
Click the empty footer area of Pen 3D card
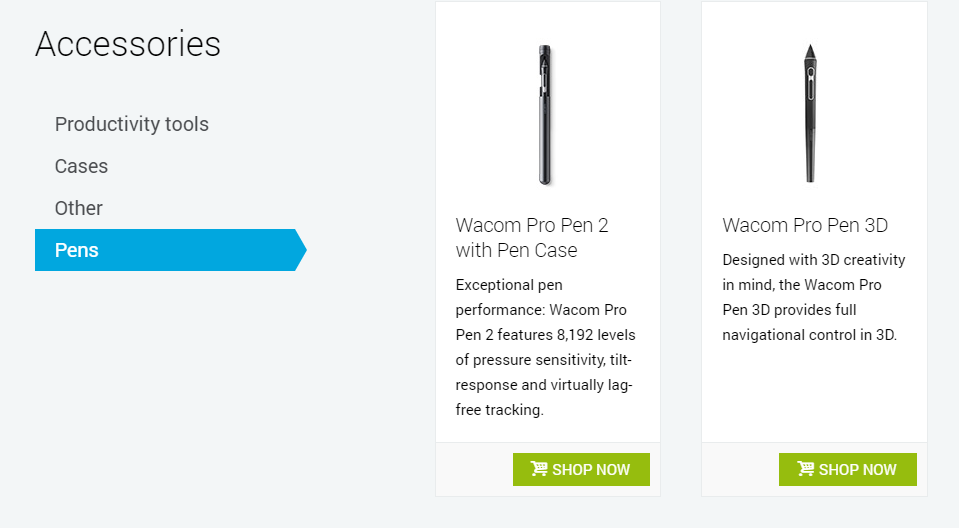click(x=740, y=469)
